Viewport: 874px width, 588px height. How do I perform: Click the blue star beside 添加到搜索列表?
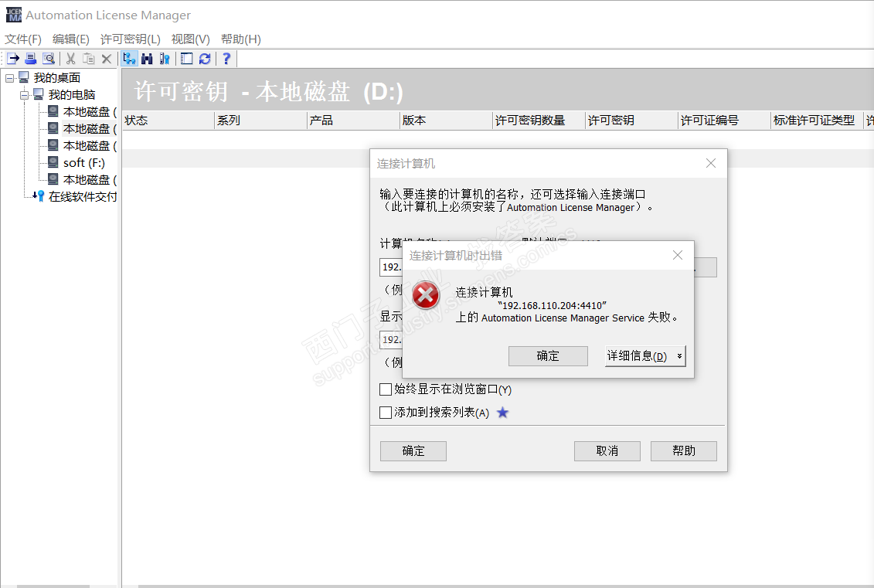[x=503, y=413]
